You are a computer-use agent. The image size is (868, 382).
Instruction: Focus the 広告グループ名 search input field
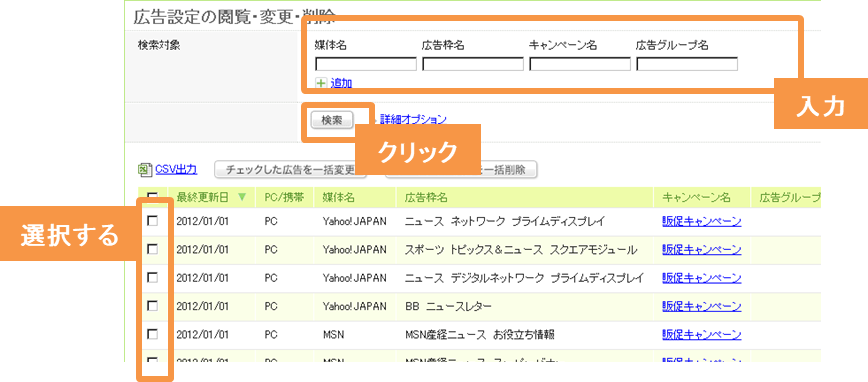coord(687,64)
